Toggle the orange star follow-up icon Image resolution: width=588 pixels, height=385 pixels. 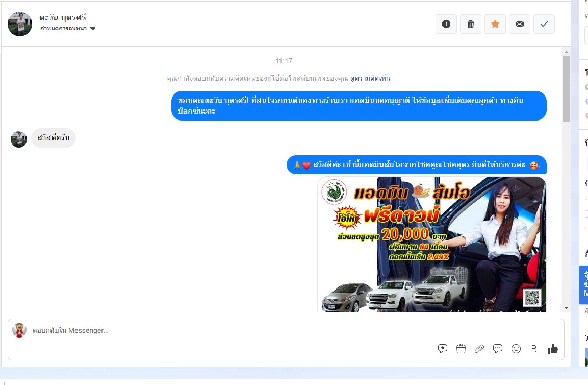(495, 24)
